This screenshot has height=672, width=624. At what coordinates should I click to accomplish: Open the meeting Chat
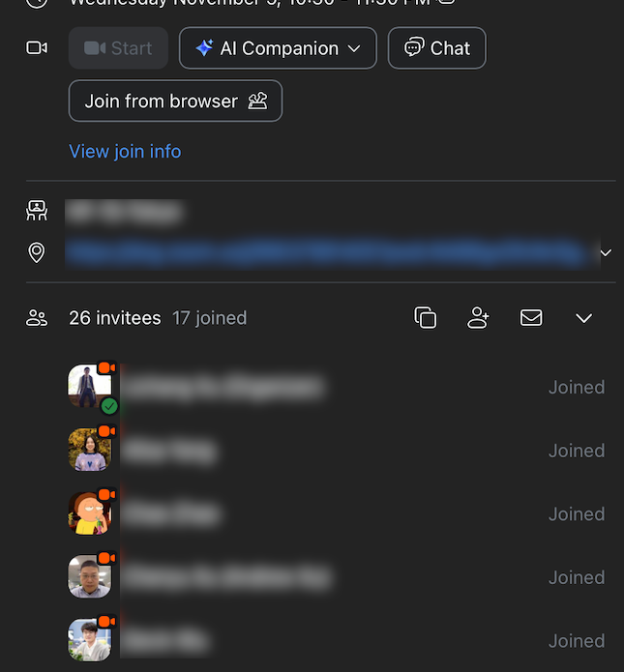click(437, 48)
